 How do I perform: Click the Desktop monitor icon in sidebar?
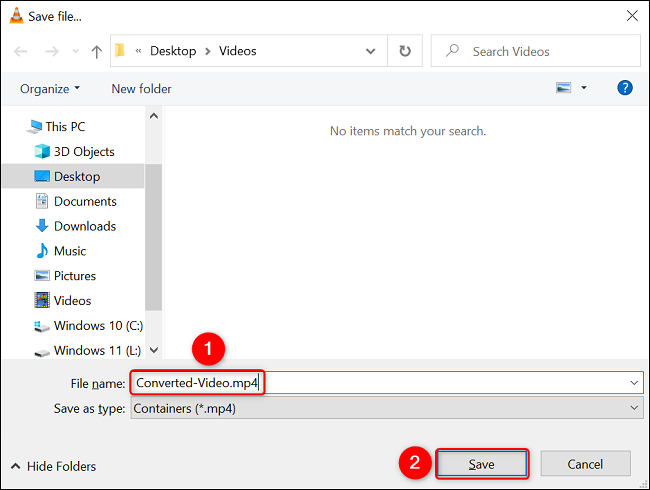pyautogui.click(x=42, y=176)
